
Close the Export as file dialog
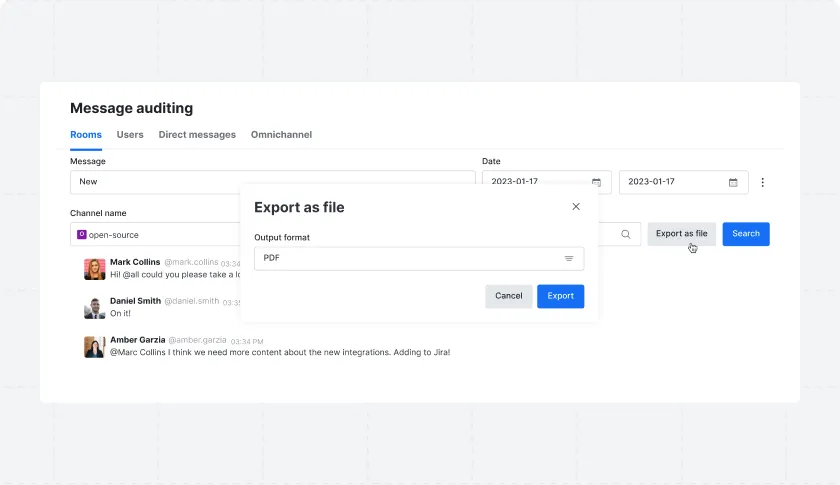[576, 206]
